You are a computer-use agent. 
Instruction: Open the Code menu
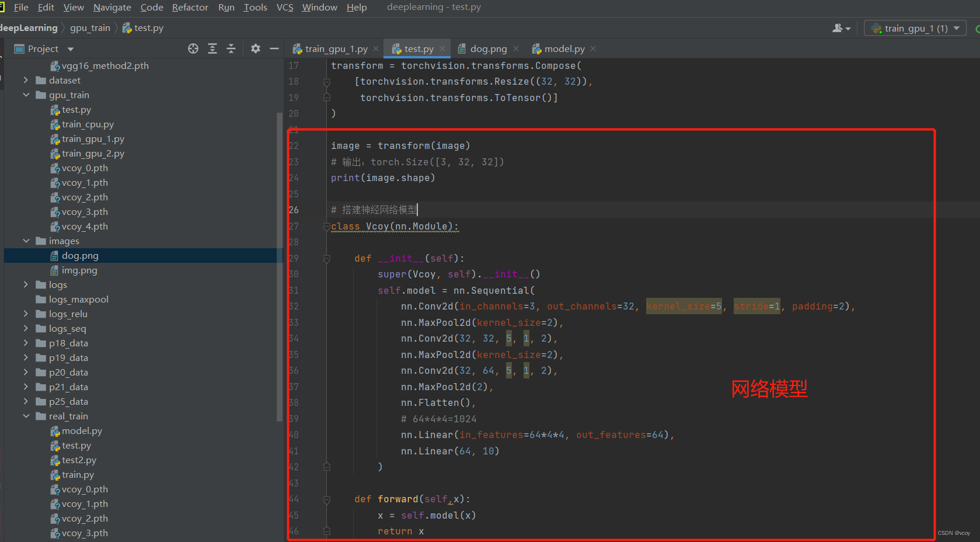pyautogui.click(x=152, y=7)
